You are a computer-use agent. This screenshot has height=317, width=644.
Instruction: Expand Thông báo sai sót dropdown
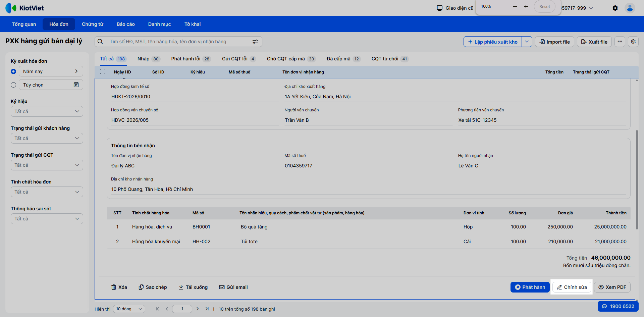click(47, 219)
